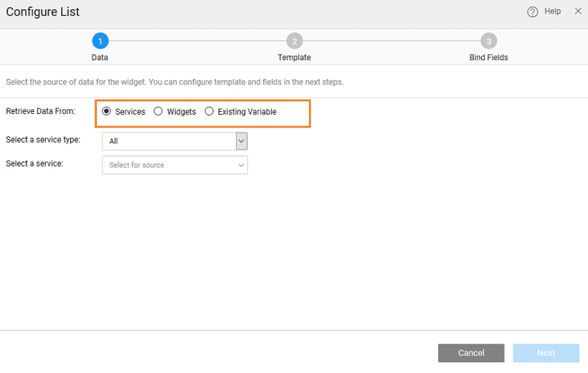
Task: Choose the Widgets radio button
Action: tap(158, 111)
